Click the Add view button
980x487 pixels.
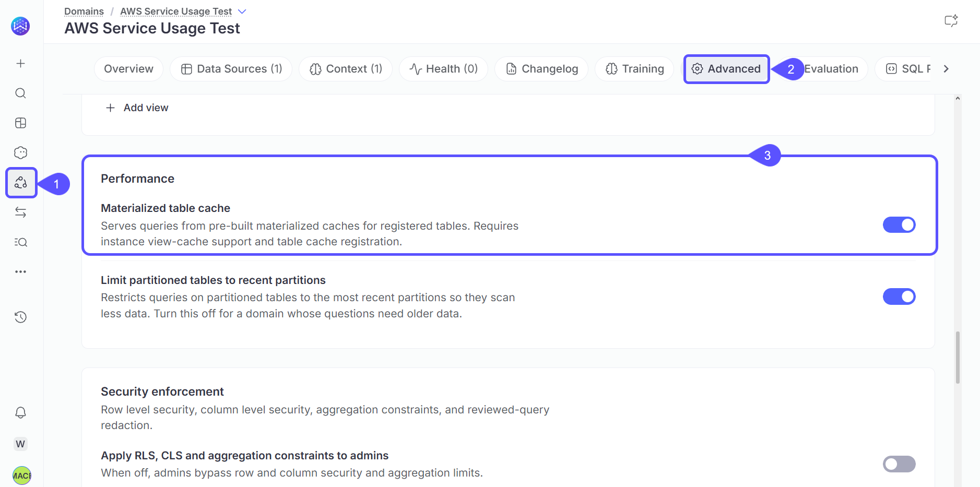point(137,108)
